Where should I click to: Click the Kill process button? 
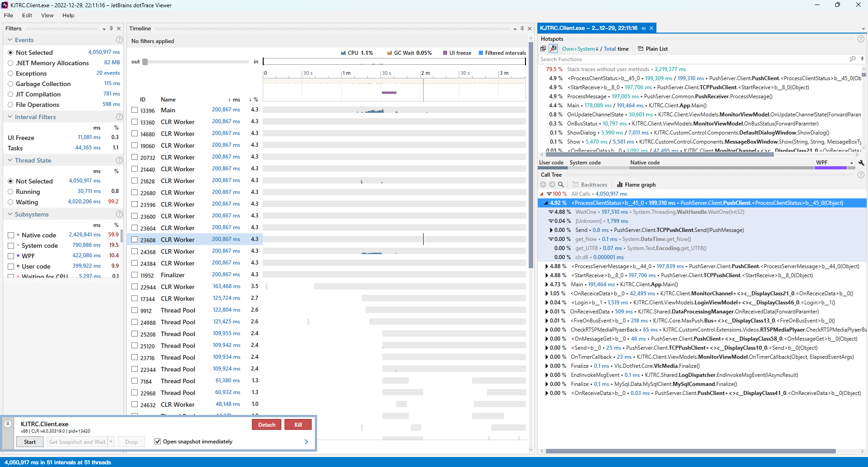click(298, 424)
